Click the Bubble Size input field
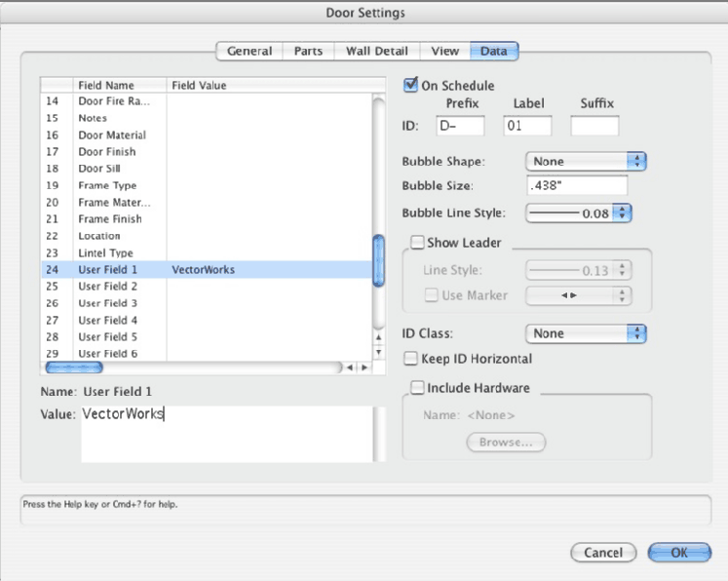Viewport: 728px width, 581px height. coord(576,185)
